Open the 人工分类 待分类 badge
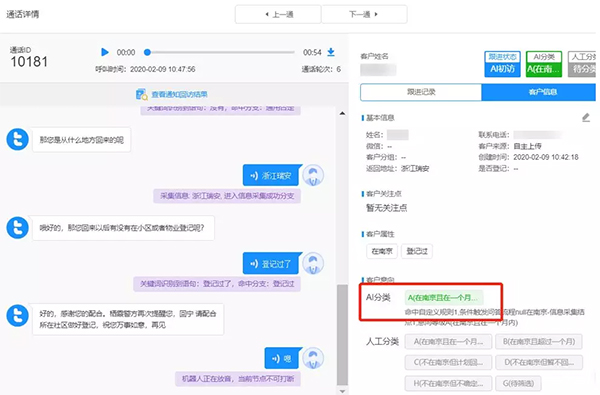 point(582,64)
